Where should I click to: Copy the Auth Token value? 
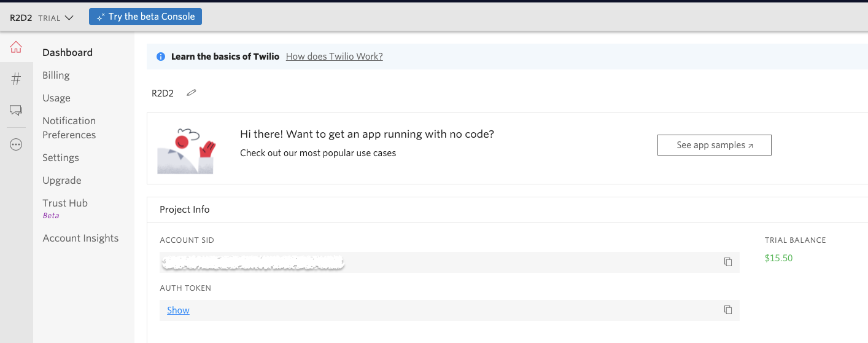coord(728,310)
